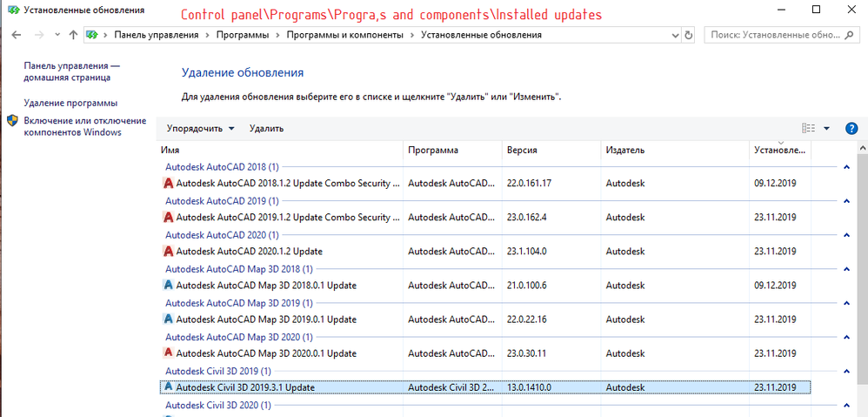The image size is (868, 417).
Task: Open the view options dropdown arrow
Action: pos(826,129)
